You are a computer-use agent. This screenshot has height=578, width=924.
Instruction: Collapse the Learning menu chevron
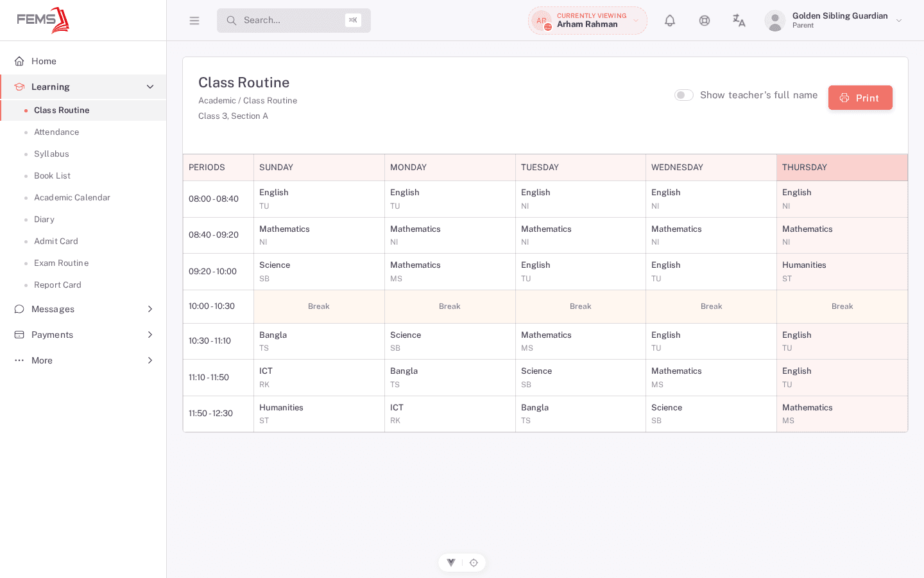[x=150, y=87]
